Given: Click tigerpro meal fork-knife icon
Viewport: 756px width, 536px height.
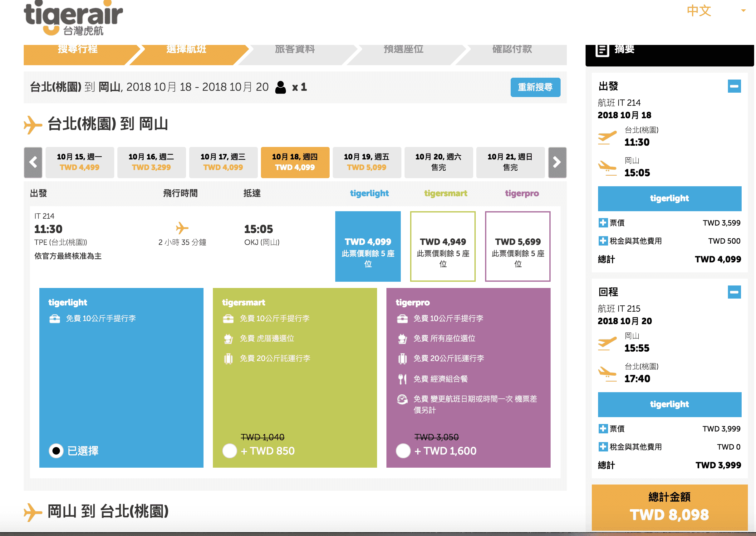Looking at the screenshot, I should pyautogui.click(x=402, y=379).
